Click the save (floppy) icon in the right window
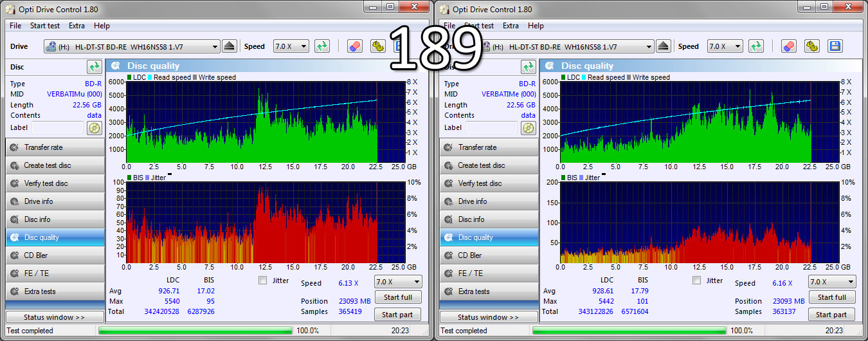The height and width of the screenshot is (341, 868). coord(835,46)
